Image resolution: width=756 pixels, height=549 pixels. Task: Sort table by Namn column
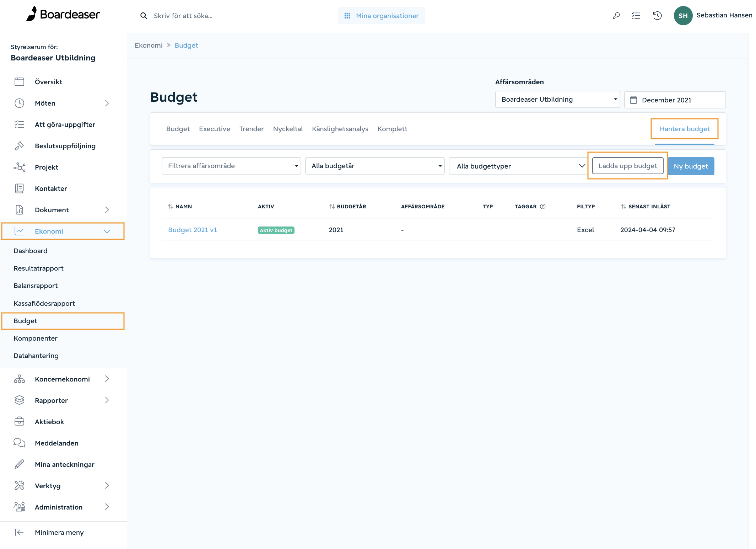[x=180, y=206]
